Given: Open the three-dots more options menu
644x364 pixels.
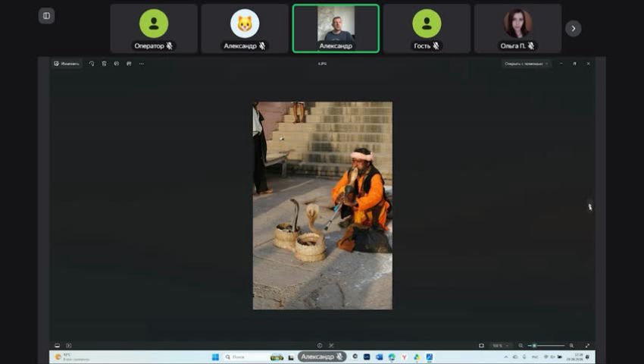Looking at the screenshot, I should click(142, 64).
